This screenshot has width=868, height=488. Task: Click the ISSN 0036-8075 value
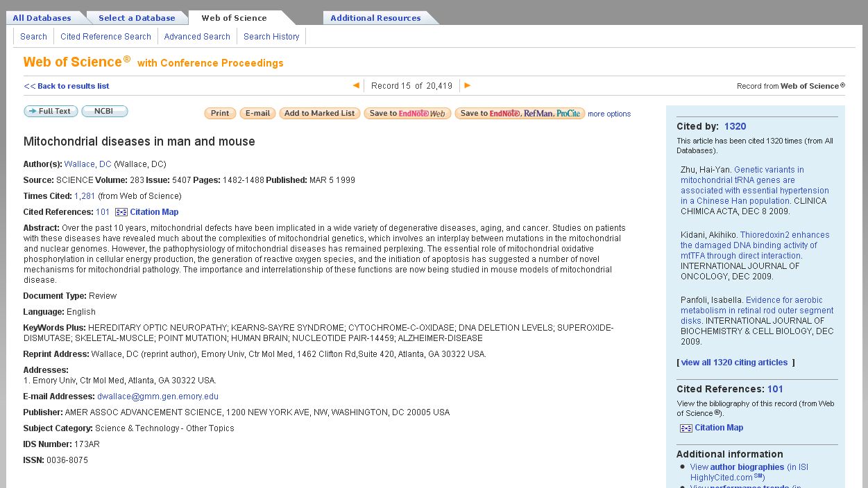tap(67, 460)
